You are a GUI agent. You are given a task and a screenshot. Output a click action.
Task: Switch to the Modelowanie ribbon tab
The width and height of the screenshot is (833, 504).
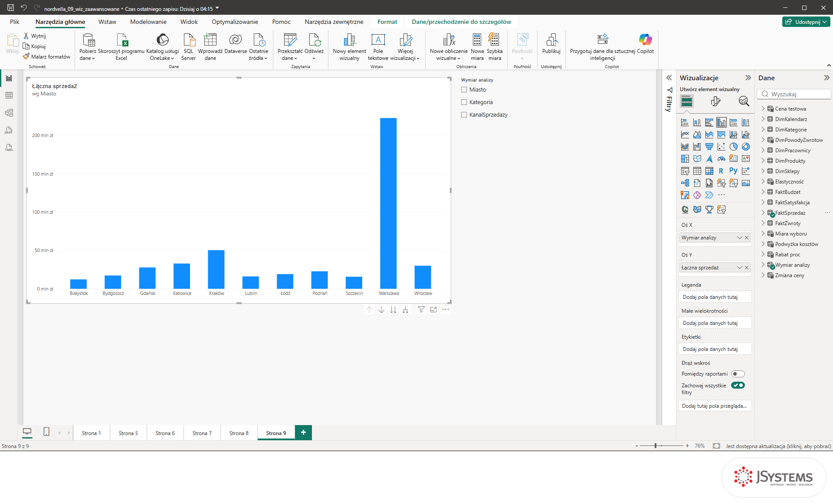click(x=148, y=22)
